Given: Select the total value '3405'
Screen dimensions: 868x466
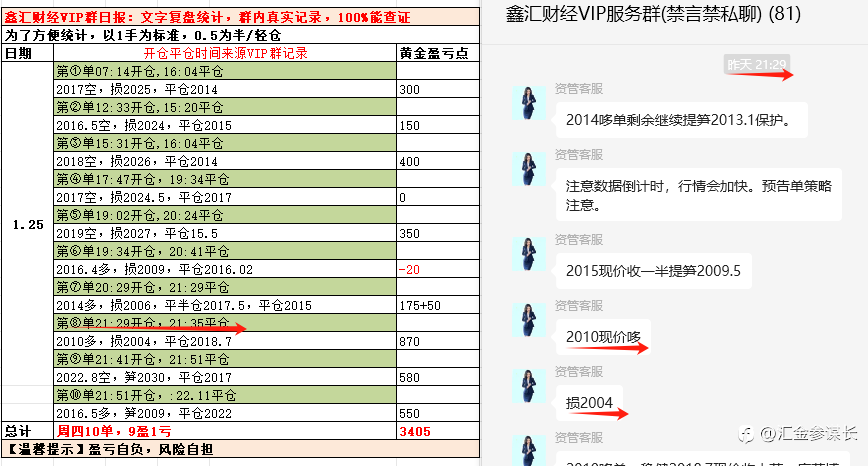Looking at the screenshot, I should [438, 431].
